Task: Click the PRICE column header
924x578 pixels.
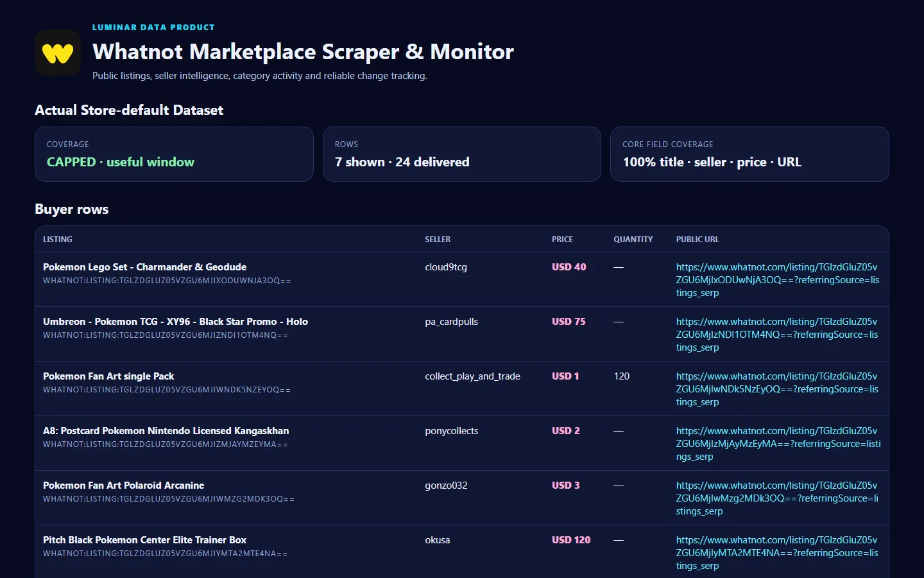Action: [x=562, y=240]
